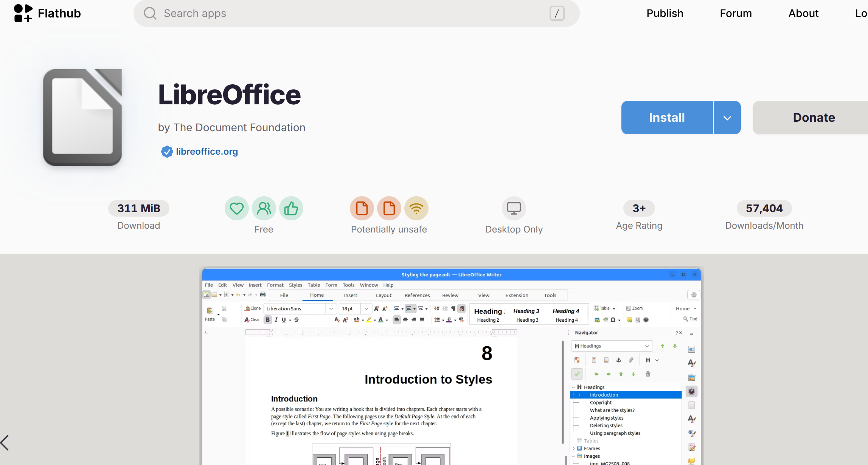Click the blue Install button
Viewport: 868px width, 465px height.
pos(667,118)
